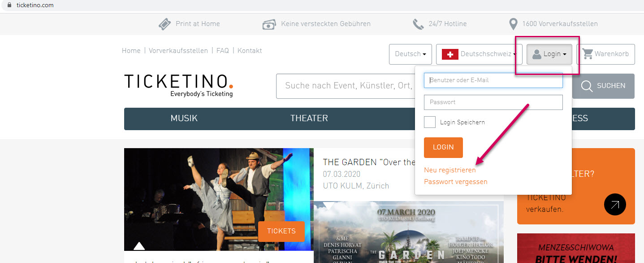Viewport: 644px width, 263px height.
Task: Click the Menze&Schiwowa red banner
Action: point(576,248)
